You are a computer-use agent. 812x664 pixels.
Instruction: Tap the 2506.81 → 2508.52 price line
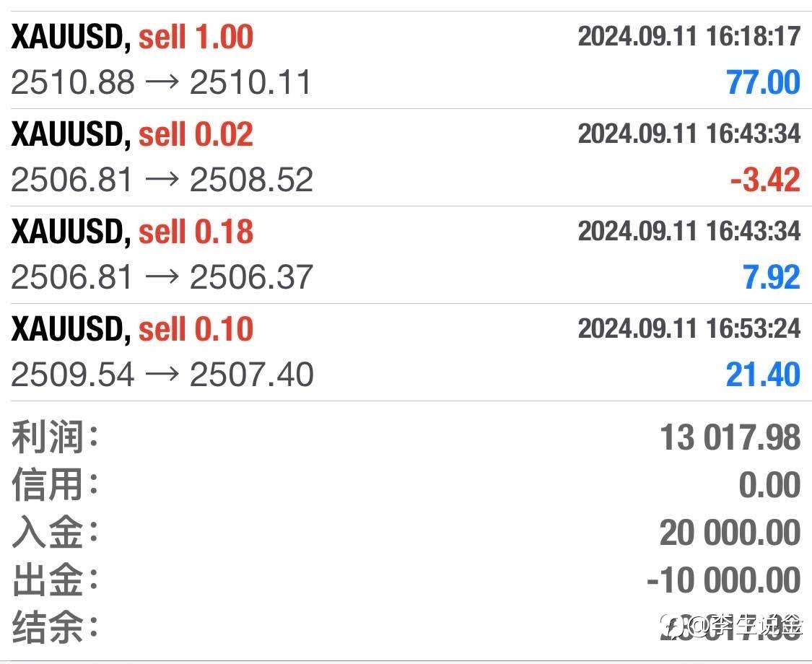coord(162,180)
